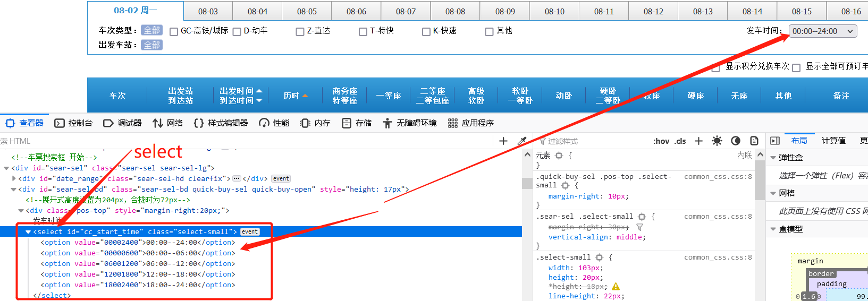Image resolution: width=868 pixels, height=301 pixels.
Task: Click the add new node plus icon
Action: [503, 141]
